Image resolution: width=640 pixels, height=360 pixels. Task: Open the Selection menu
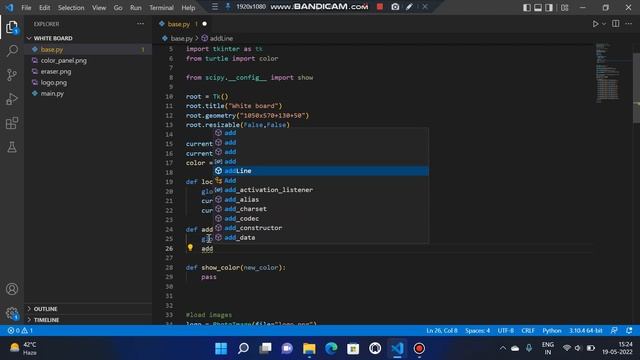click(x=71, y=8)
